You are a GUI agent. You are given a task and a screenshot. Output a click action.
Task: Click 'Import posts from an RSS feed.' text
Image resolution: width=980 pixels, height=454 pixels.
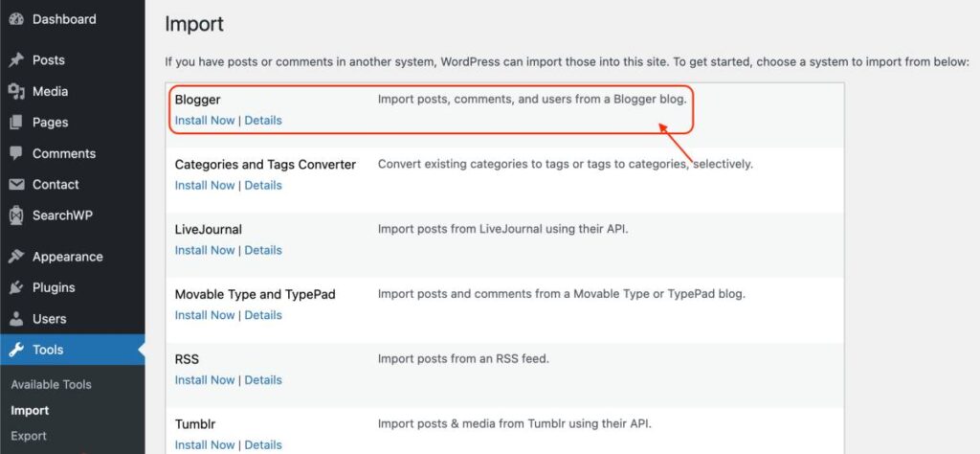click(463, 359)
